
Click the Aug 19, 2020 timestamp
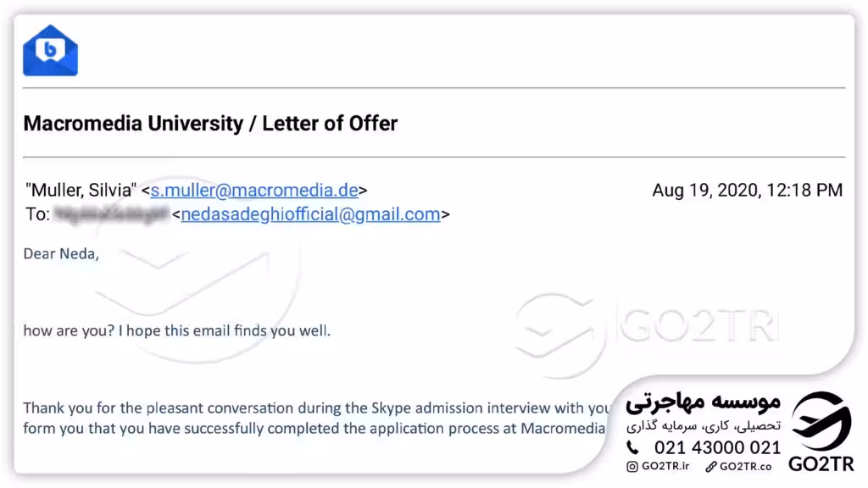(747, 191)
